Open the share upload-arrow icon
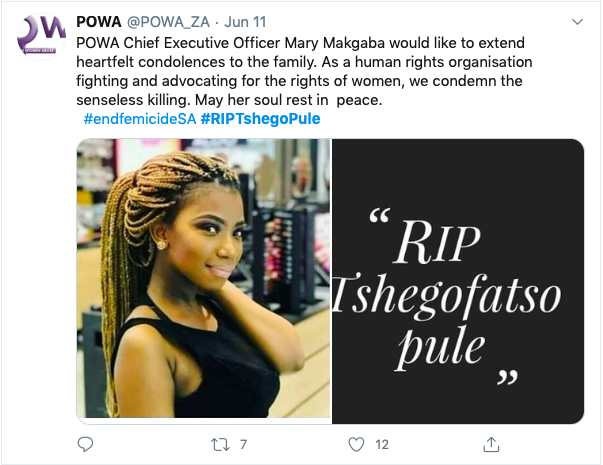 (491, 444)
